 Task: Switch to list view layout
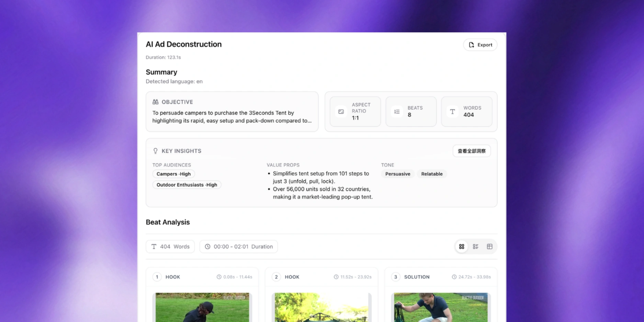[x=475, y=246]
